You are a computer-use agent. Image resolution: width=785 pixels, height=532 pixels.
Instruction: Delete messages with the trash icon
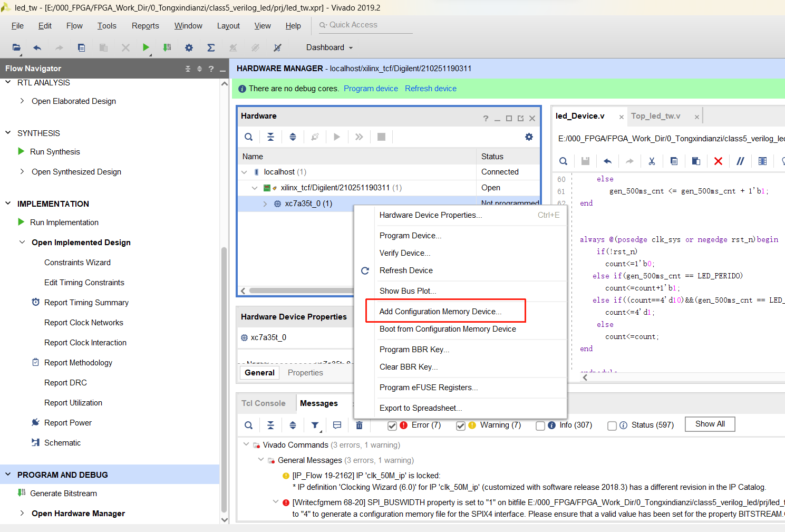pos(359,425)
